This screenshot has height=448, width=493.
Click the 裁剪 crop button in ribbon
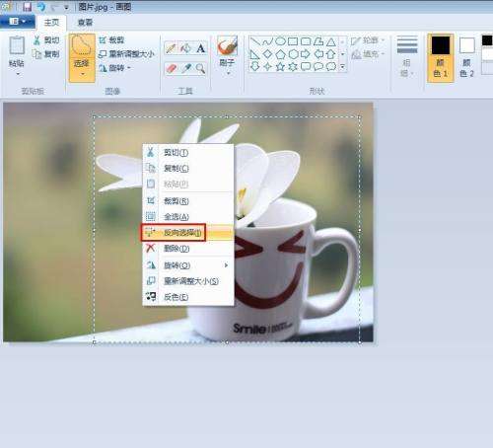[x=111, y=40]
